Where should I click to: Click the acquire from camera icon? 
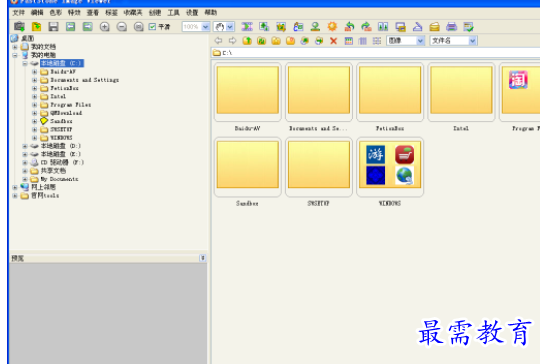pyautogui.click(x=19, y=27)
